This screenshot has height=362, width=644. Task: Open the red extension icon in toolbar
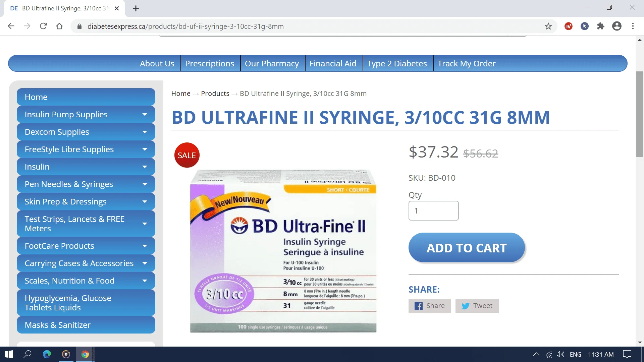569,26
